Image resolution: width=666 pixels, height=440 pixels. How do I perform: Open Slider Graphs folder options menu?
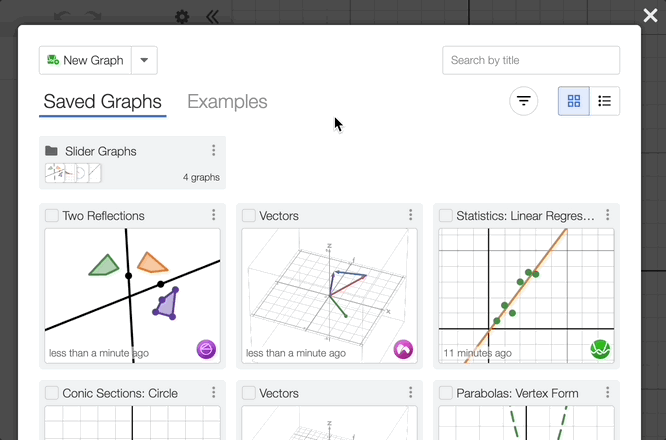coord(213,151)
